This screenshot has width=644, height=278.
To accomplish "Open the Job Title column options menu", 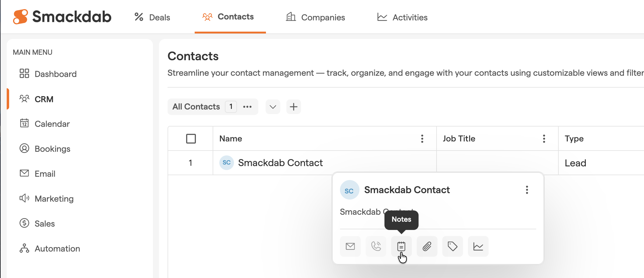I will 544,139.
